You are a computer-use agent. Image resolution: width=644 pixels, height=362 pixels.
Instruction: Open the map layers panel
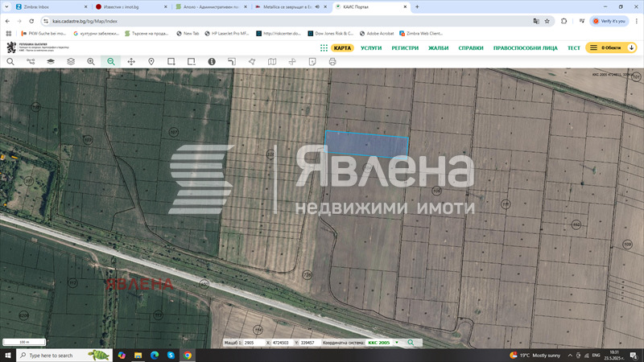click(x=51, y=61)
